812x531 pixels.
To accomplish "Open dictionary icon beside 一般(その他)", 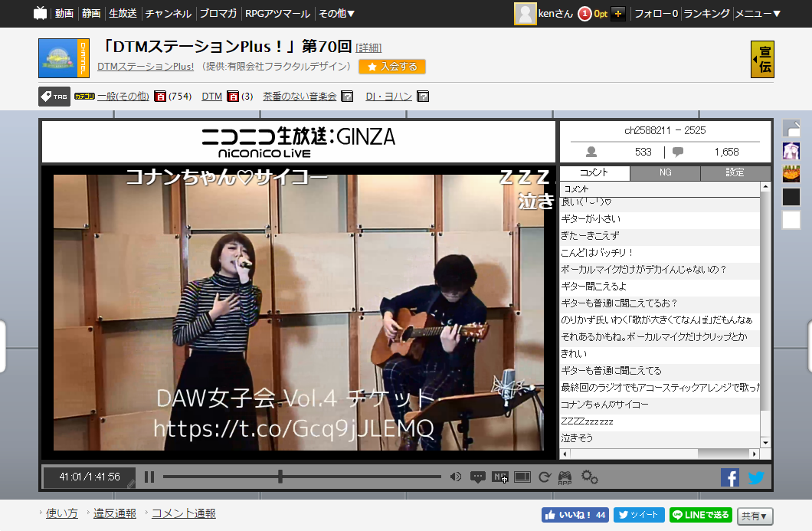I will [160, 97].
